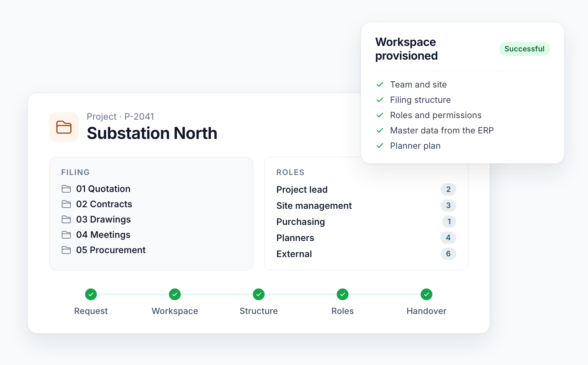
Task: Select the Planners role
Action: (x=295, y=238)
